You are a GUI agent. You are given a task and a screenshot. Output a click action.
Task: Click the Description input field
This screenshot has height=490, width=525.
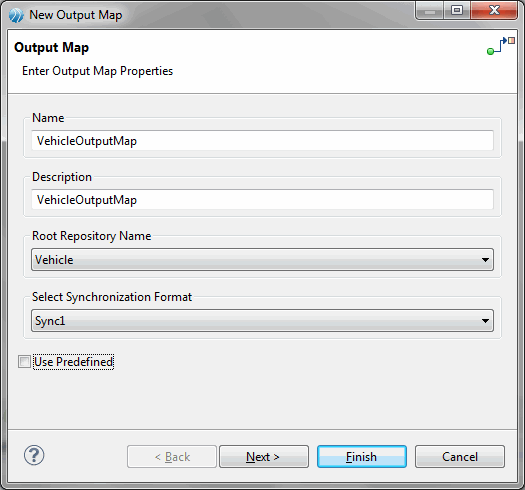tap(262, 200)
